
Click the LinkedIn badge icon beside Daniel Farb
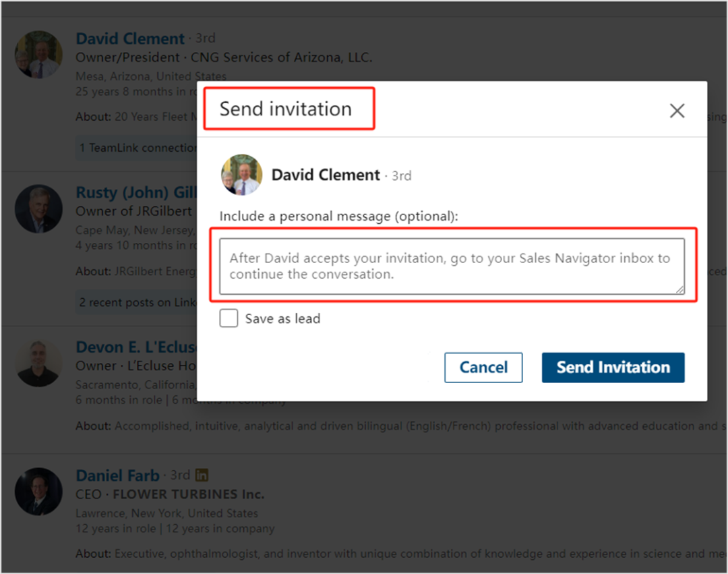[202, 476]
